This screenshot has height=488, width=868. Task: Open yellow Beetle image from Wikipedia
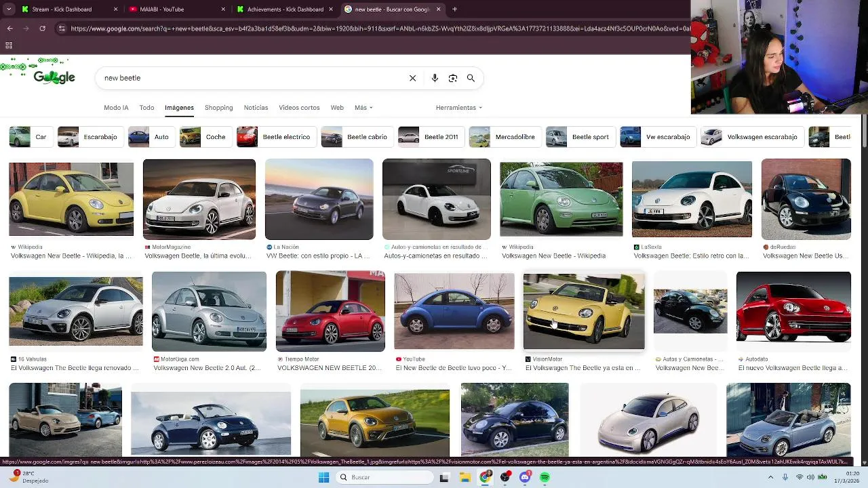click(71, 199)
